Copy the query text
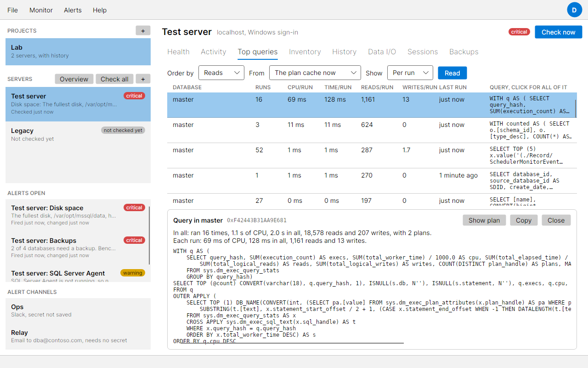588x368 pixels. (x=524, y=220)
